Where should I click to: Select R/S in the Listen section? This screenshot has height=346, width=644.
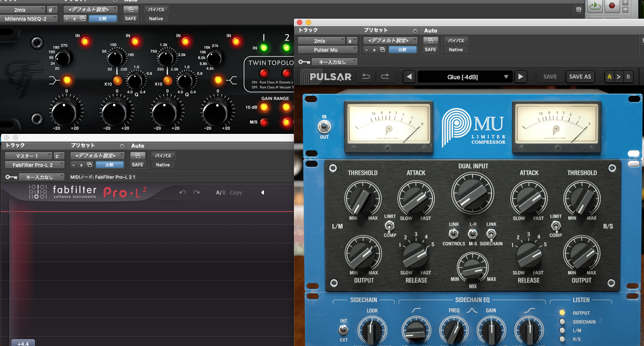562,339
